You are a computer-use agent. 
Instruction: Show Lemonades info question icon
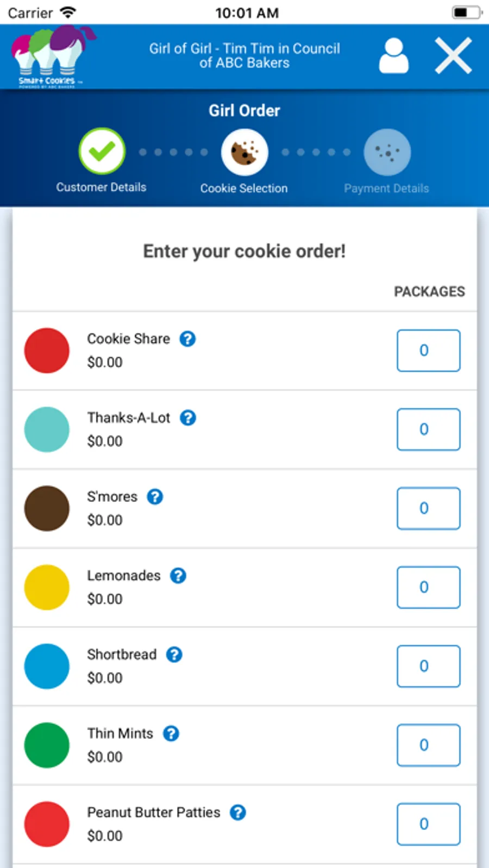[x=178, y=575]
